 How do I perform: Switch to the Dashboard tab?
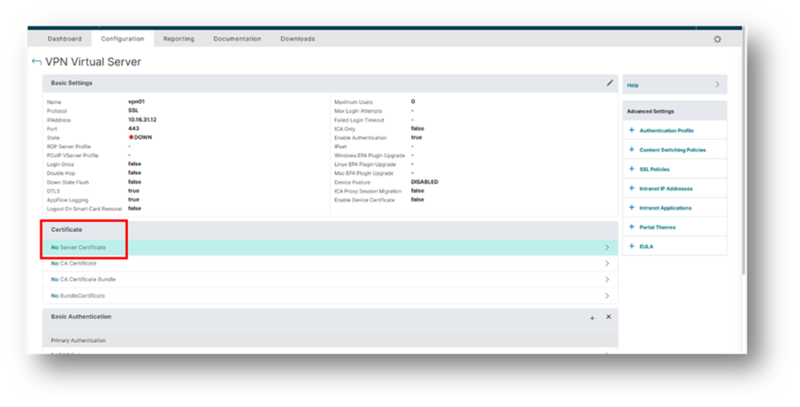pyautogui.click(x=64, y=39)
